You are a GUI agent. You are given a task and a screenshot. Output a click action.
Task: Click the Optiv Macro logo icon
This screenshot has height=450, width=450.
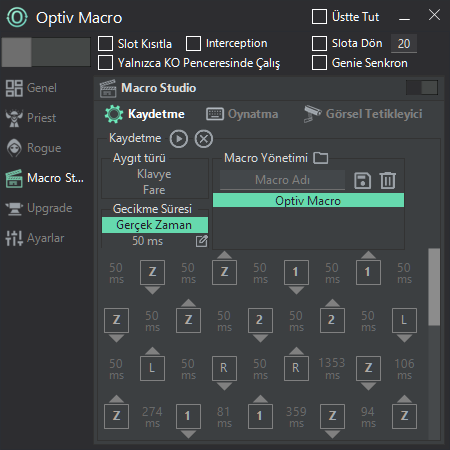coord(17,17)
